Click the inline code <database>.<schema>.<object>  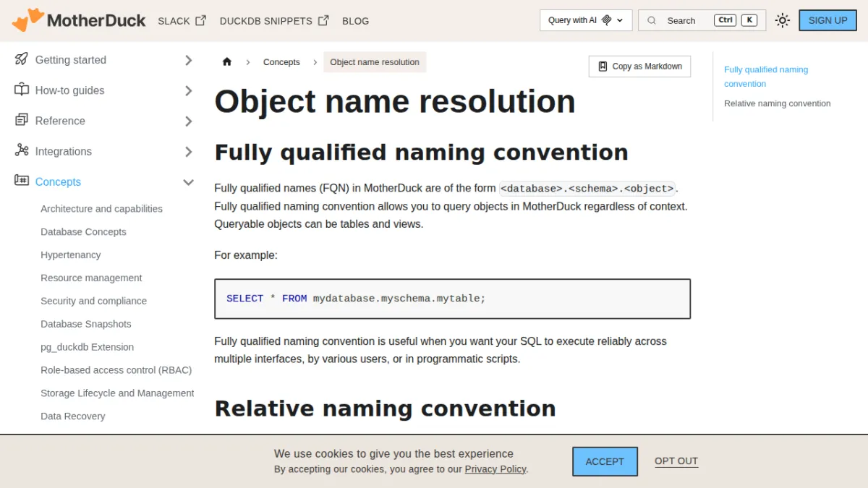(x=587, y=189)
